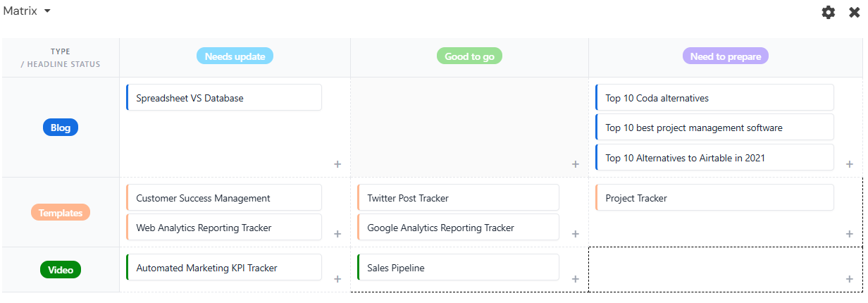Select the Needs update status label
Image resolution: width=868 pixels, height=303 pixels.
coord(235,56)
